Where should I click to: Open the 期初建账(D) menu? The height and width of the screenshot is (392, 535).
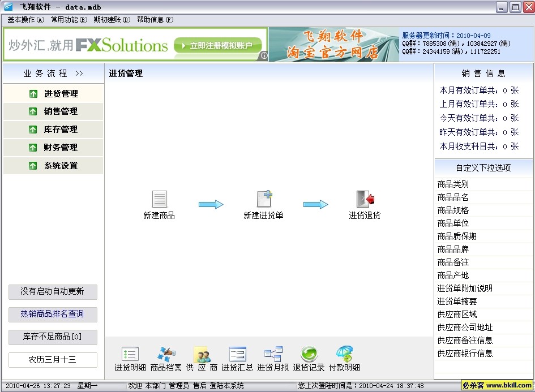tap(112, 20)
